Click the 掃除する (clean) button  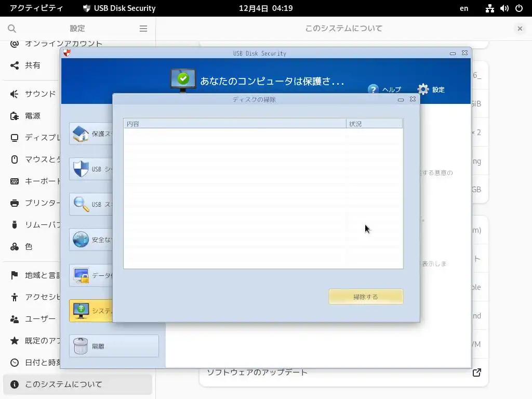(x=366, y=297)
